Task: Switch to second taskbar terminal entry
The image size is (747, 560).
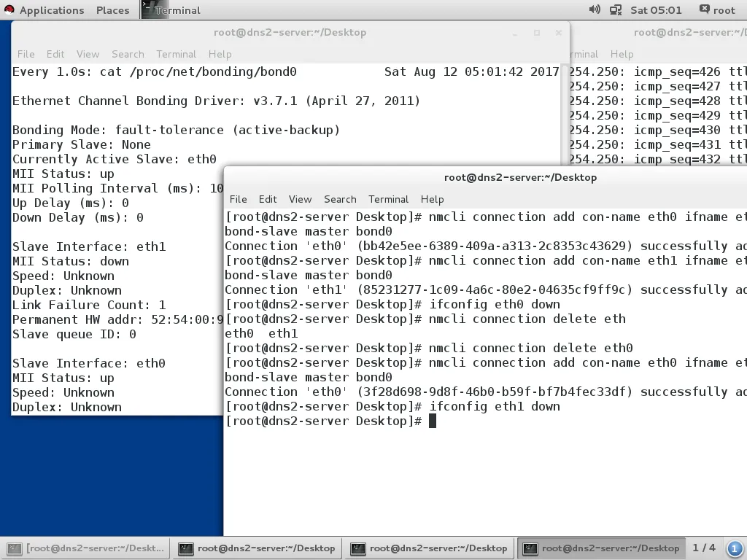Action: (x=258, y=548)
